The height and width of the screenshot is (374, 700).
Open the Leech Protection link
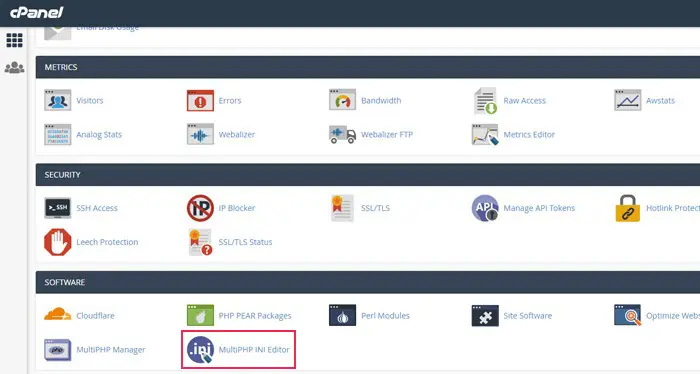point(107,242)
